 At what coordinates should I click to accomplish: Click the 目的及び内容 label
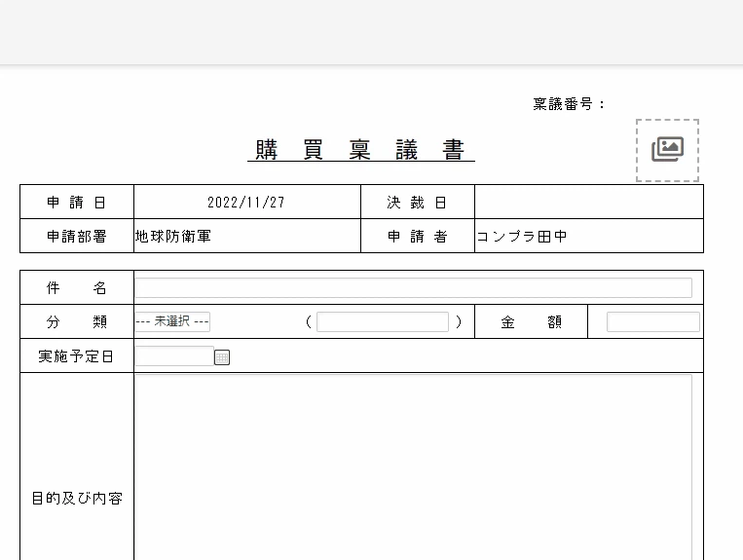click(x=77, y=499)
